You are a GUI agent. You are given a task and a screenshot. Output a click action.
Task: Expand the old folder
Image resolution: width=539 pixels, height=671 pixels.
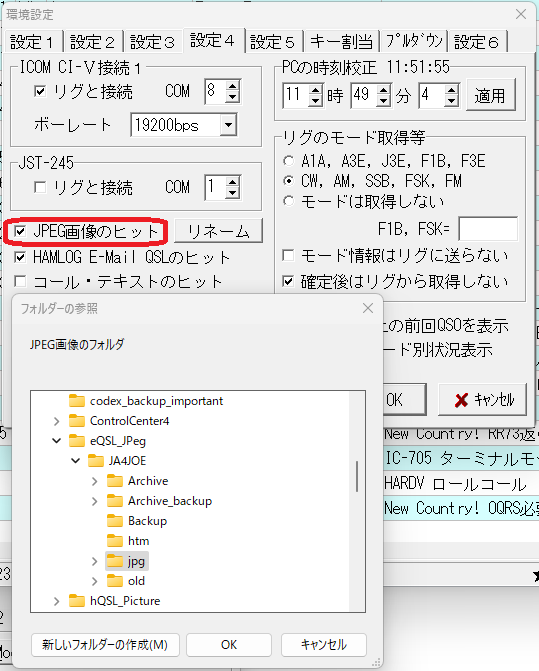pyautogui.click(x=95, y=581)
